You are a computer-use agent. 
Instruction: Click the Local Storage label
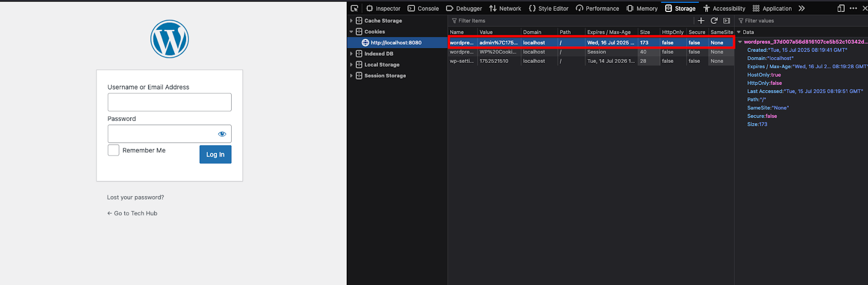click(x=382, y=64)
